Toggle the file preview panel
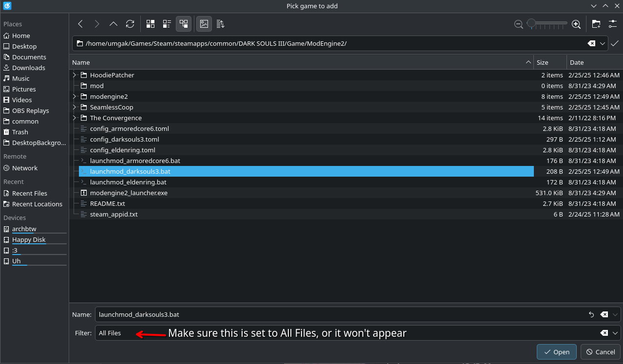The image size is (623, 364). (x=204, y=24)
